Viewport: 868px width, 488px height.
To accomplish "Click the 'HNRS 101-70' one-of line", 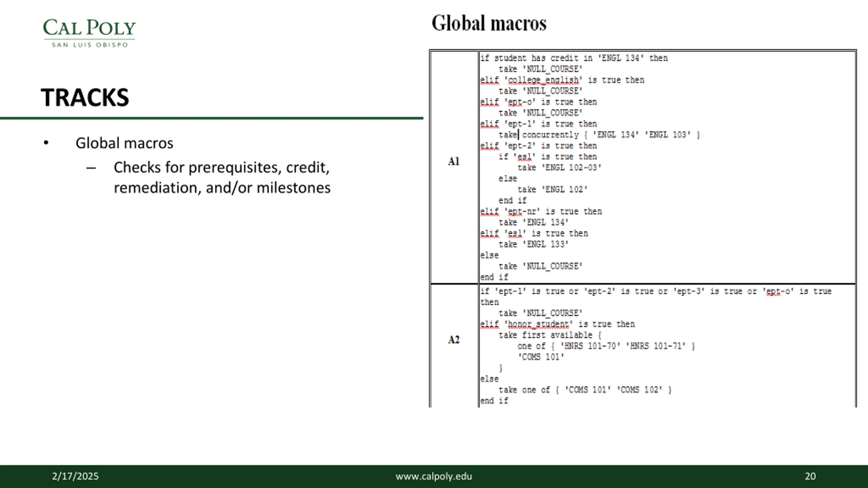I will [606, 346].
